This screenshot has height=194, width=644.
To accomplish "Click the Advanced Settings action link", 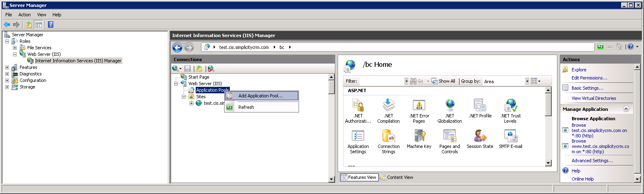I will pos(592,161).
